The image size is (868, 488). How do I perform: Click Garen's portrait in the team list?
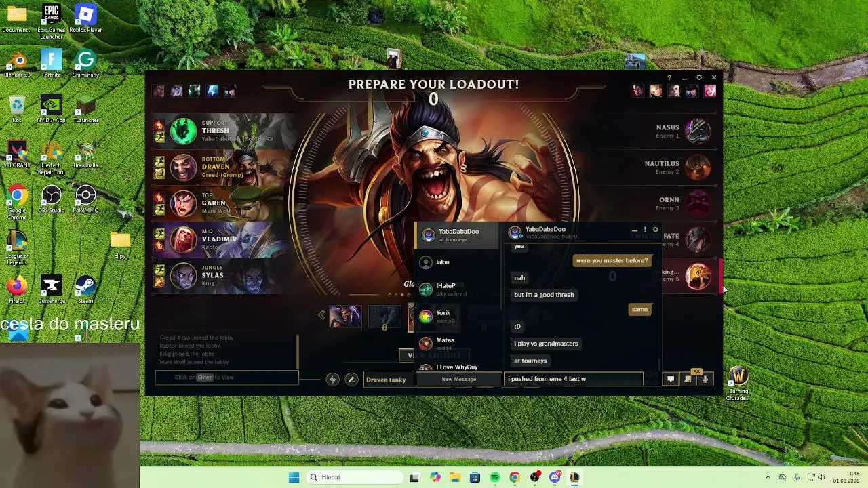pyautogui.click(x=183, y=203)
